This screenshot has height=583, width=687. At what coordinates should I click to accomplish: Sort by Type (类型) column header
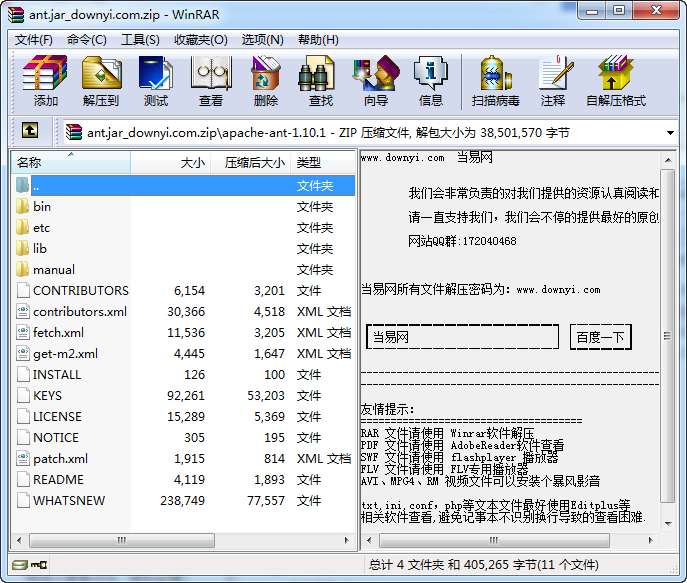point(323,163)
